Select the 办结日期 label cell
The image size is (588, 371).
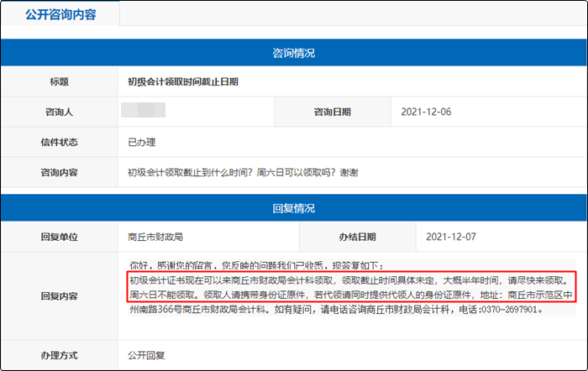tap(357, 237)
